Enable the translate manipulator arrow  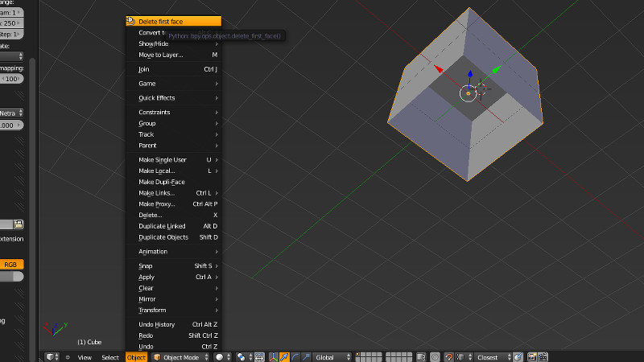(x=284, y=357)
